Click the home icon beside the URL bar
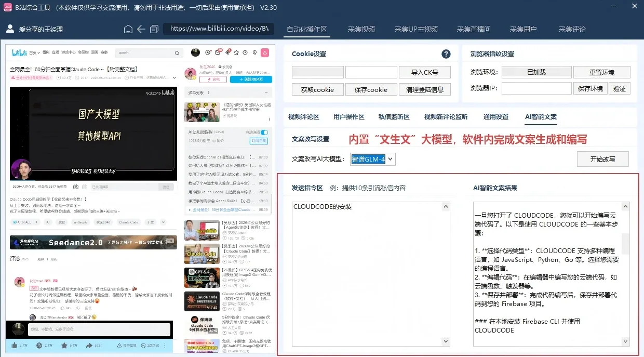 (128, 29)
